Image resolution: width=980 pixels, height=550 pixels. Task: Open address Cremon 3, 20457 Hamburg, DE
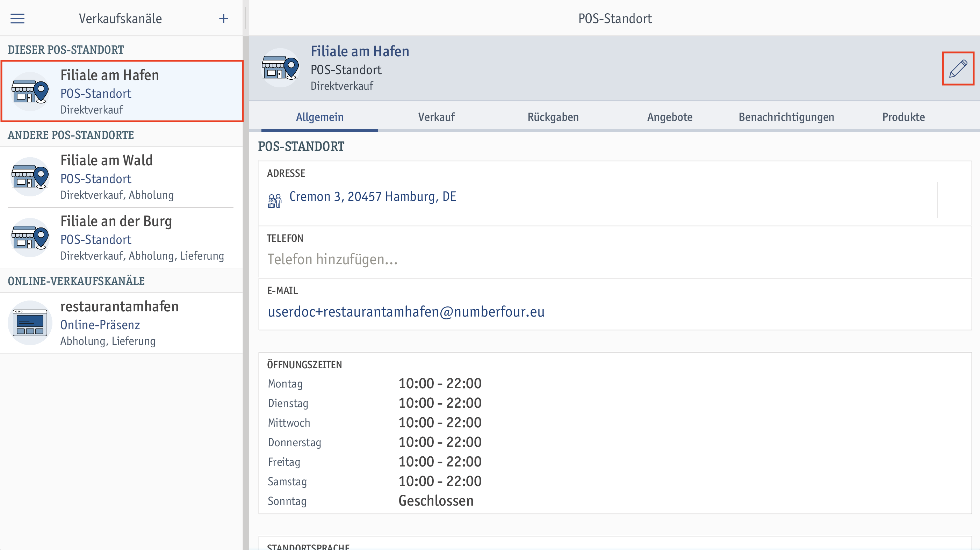point(373,197)
